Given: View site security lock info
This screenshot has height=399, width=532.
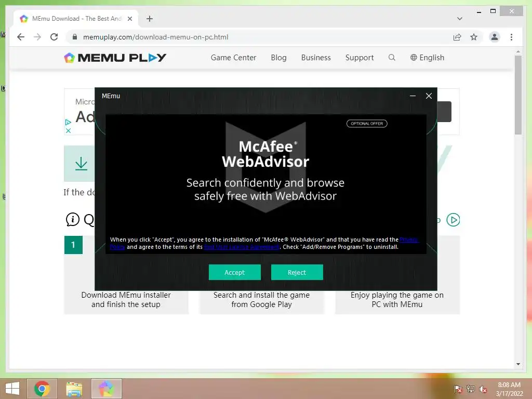Looking at the screenshot, I should pos(75,37).
